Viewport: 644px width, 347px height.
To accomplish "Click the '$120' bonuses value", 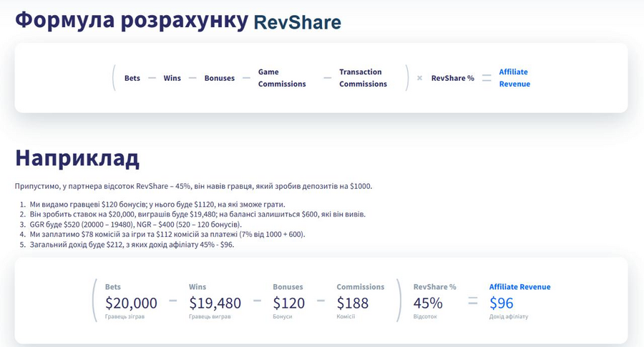I will tap(289, 303).
